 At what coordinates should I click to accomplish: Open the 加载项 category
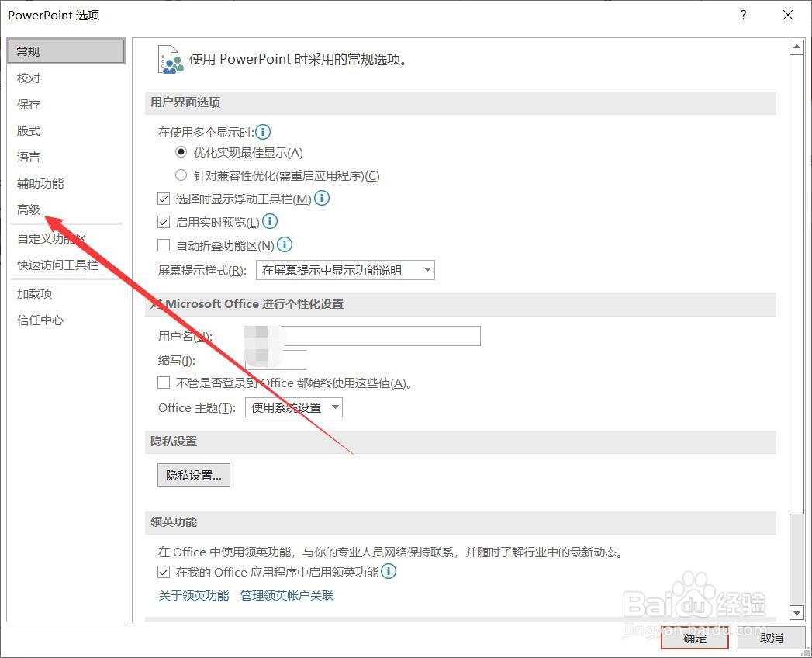pyautogui.click(x=66, y=294)
